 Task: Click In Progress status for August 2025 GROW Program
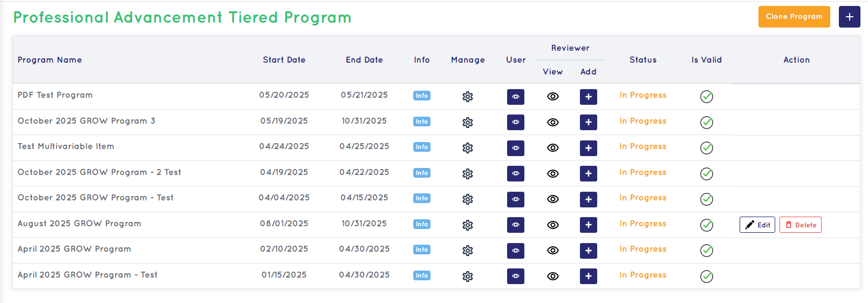(643, 224)
